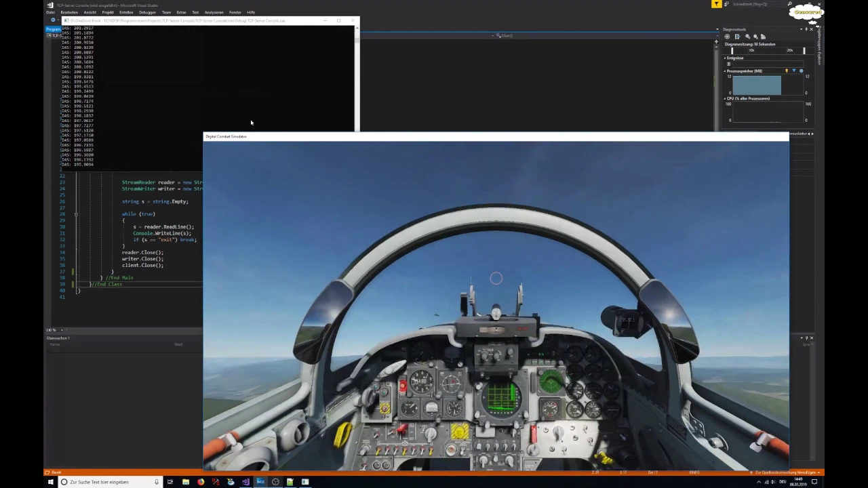Close the watch panel

pos(812,338)
